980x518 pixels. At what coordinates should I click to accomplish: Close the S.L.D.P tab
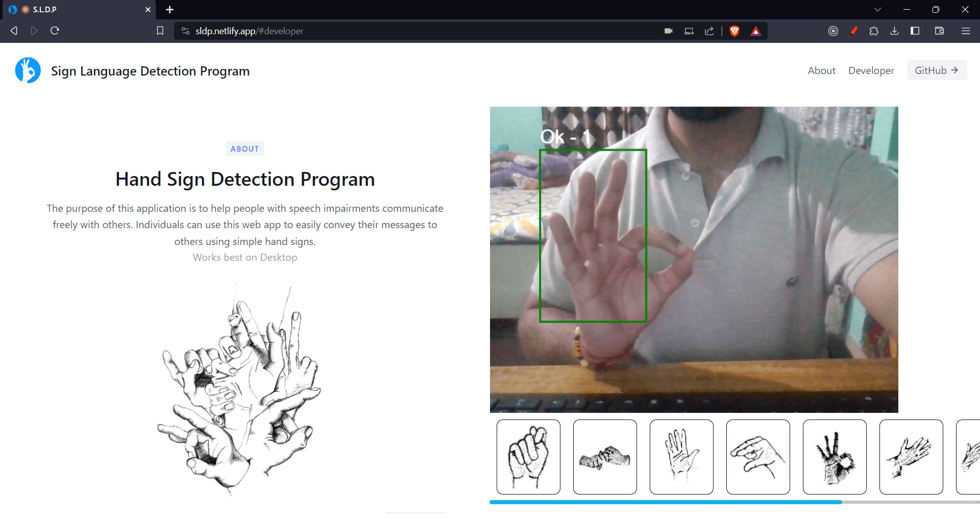tap(148, 10)
